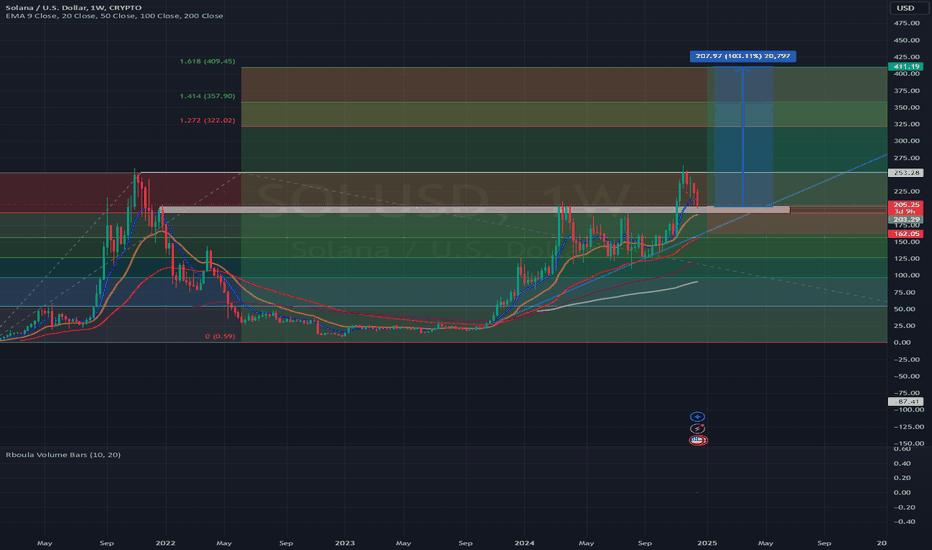Click the 2022 label on time axis

point(165,543)
